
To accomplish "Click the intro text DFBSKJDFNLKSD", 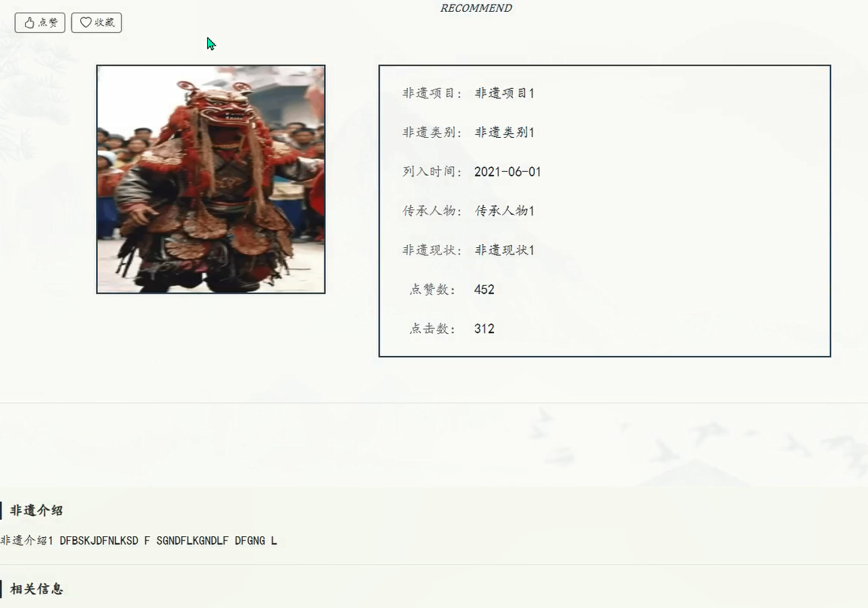I will (99, 540).
